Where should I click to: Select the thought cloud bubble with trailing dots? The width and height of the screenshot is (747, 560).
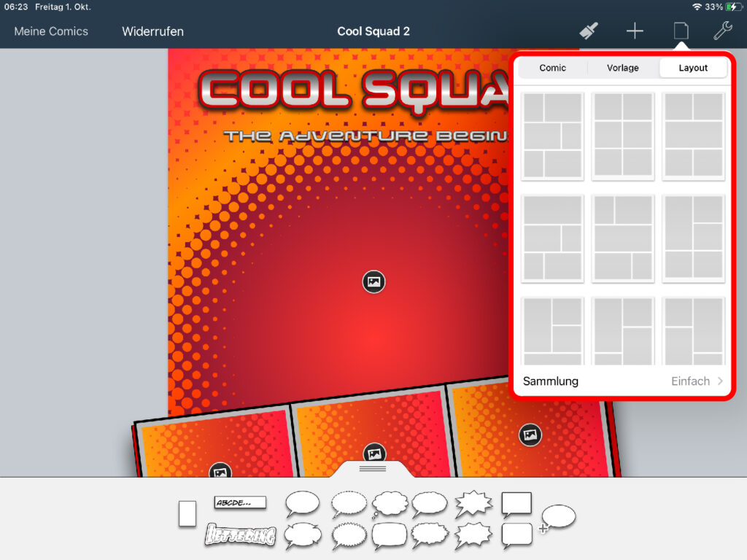390,504
